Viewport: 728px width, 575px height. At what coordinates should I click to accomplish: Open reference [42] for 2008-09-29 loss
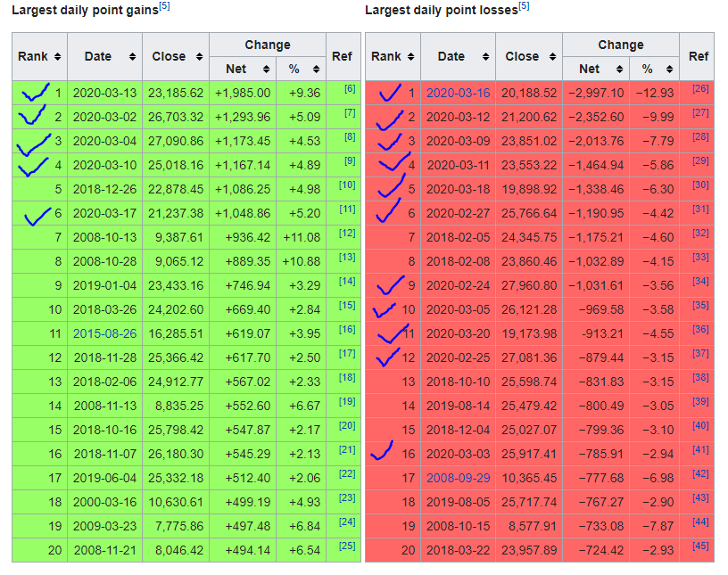pyautogui.click(x=700, y=474)
